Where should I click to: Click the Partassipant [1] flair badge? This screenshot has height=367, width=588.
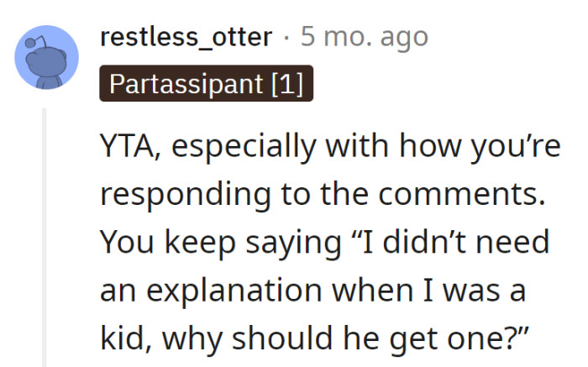[x=206, y=85]
